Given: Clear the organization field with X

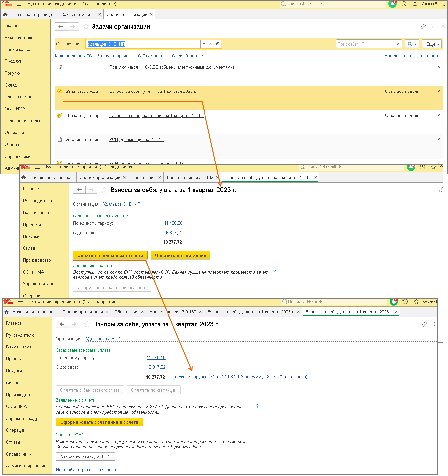Looking at the screenshot, I should coord(210,44).
